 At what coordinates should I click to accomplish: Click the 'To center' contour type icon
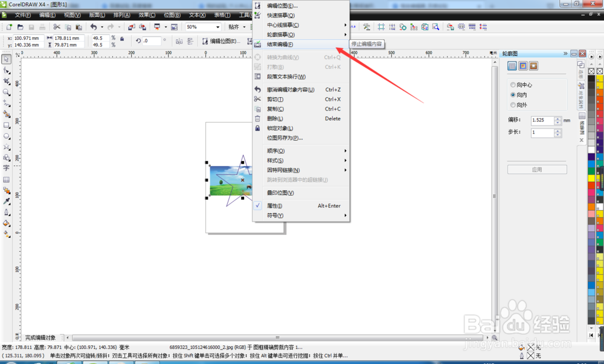coord(512,66)
